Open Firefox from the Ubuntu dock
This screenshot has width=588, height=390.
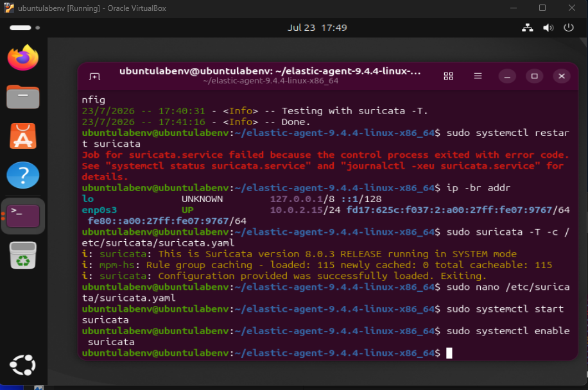[23, 57]
